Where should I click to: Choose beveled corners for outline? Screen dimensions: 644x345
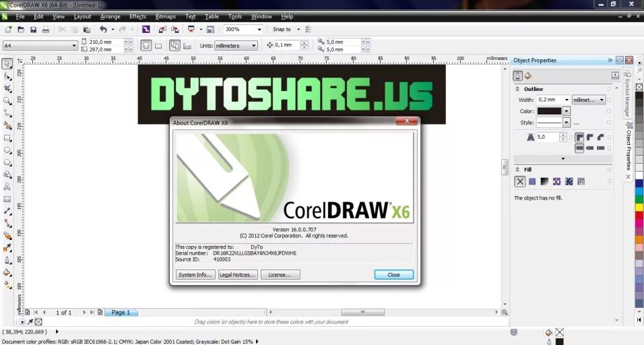[x=600, y=137]
